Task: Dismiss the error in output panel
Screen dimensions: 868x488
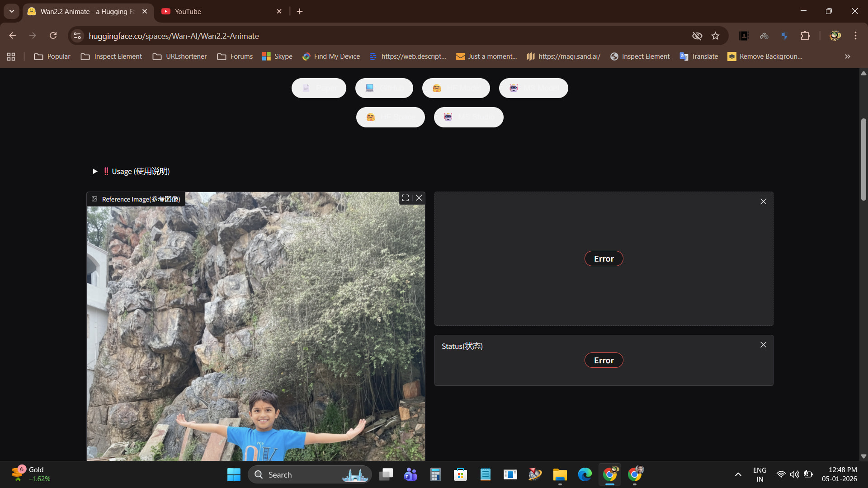Action: tap(763, 202)
